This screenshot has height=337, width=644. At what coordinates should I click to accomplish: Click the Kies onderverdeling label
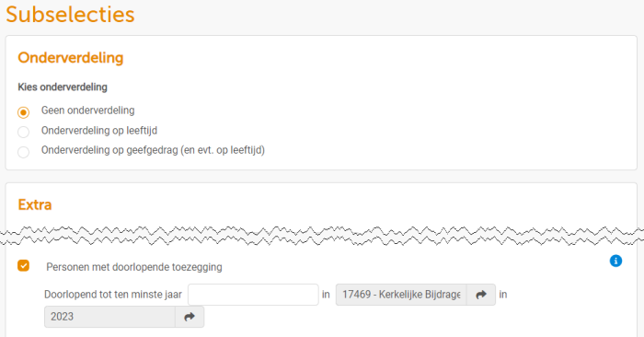pyautogui.click(x=63, y=87)
